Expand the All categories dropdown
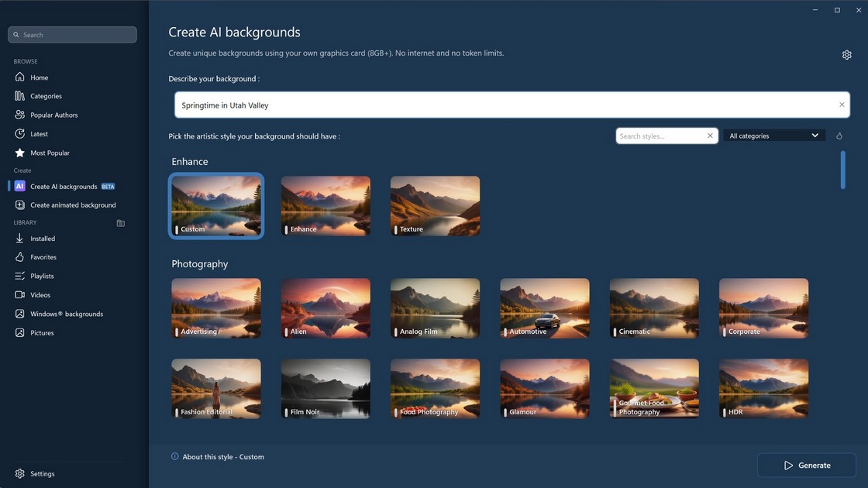 click(774, 136)
